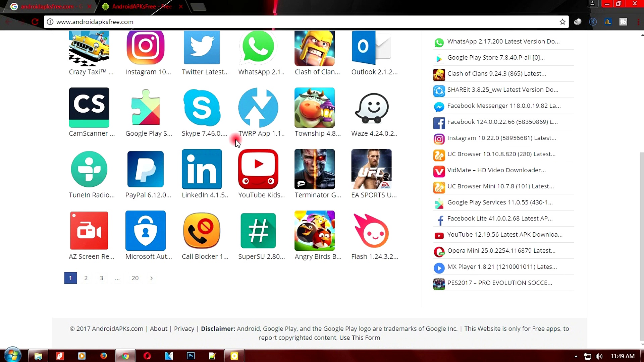644x362 pixels.
Task: Click the TWRP App icon
Action: click(x=258, y=108)
